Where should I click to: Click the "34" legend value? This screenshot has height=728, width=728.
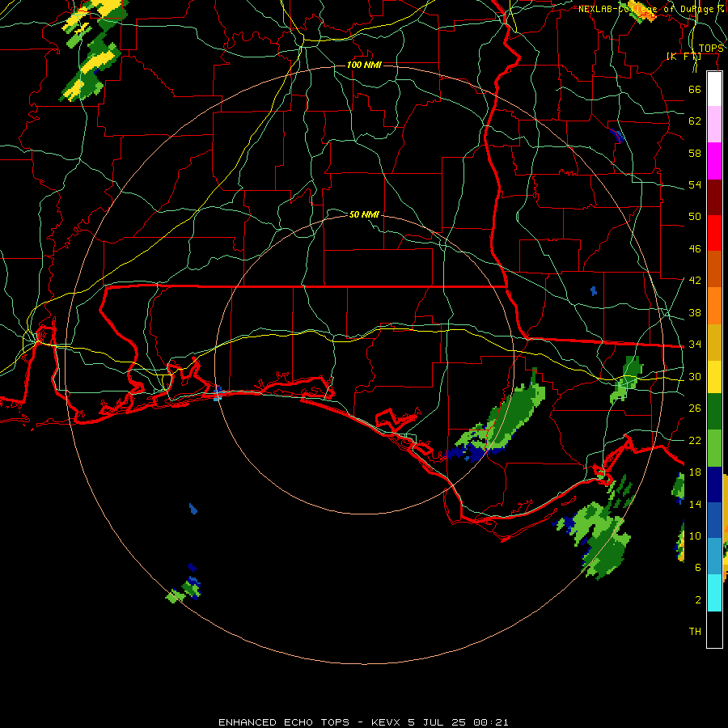[x=695, y=344]
